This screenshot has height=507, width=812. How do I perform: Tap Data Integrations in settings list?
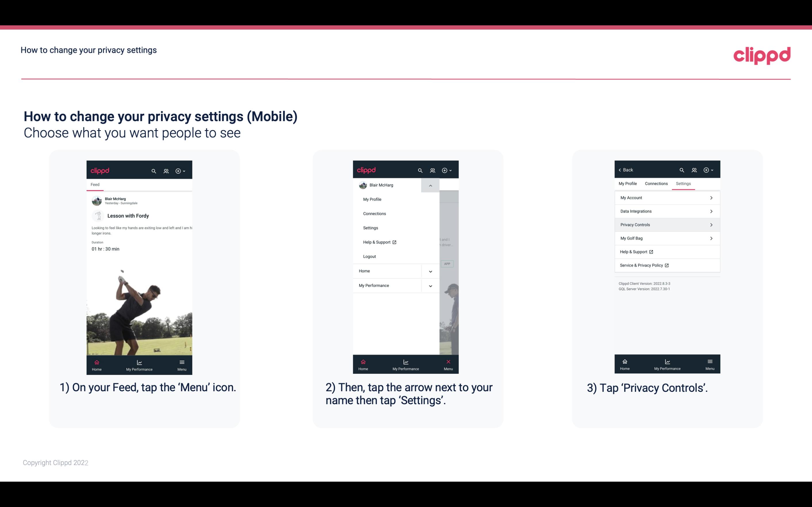pyautogui.click(x=667, y=211)
